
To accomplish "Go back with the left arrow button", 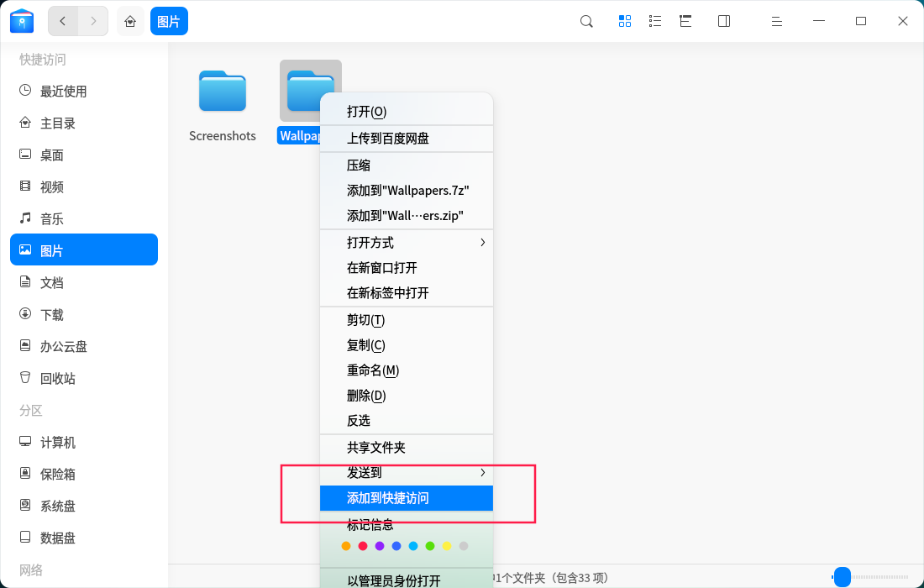I will (63, 21).
